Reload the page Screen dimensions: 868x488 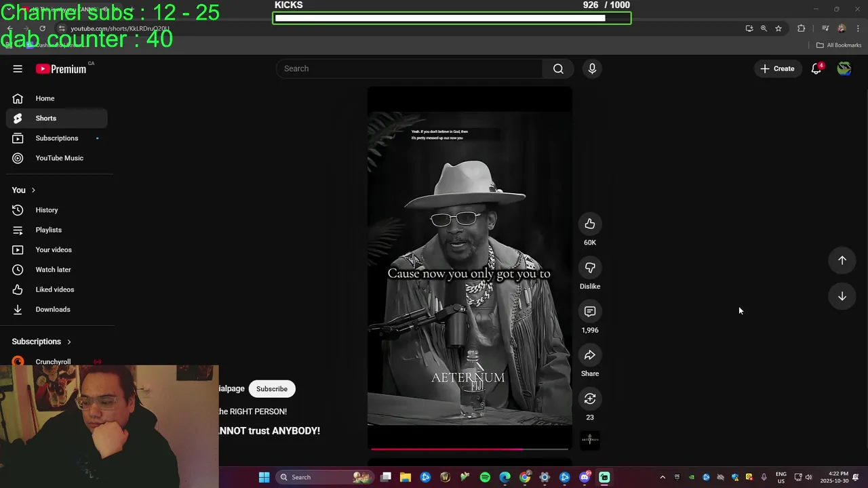[42, 28]
